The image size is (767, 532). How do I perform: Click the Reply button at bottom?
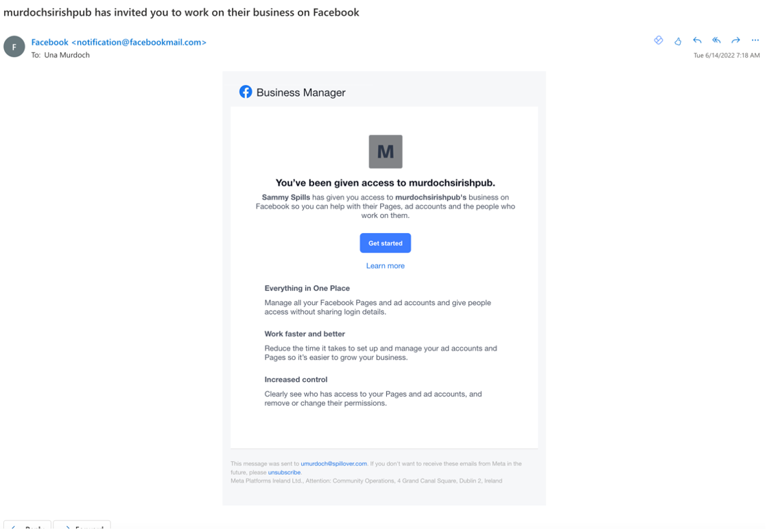27,526
